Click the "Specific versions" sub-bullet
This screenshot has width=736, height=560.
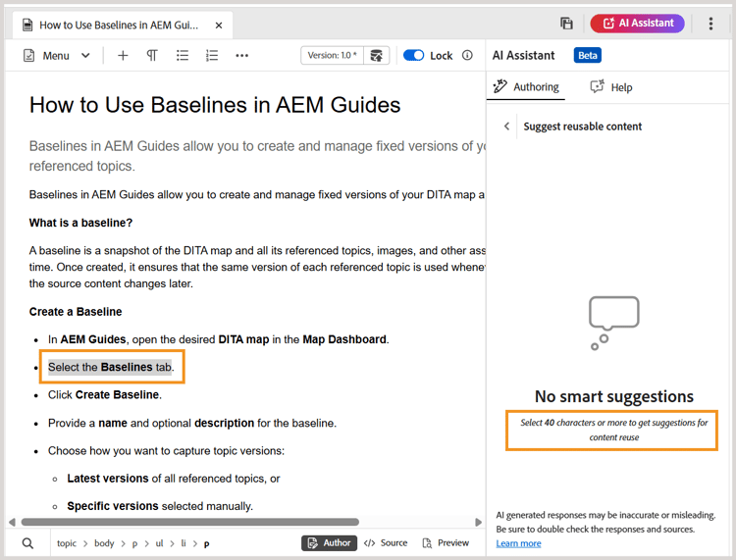(x=160, y=506)
